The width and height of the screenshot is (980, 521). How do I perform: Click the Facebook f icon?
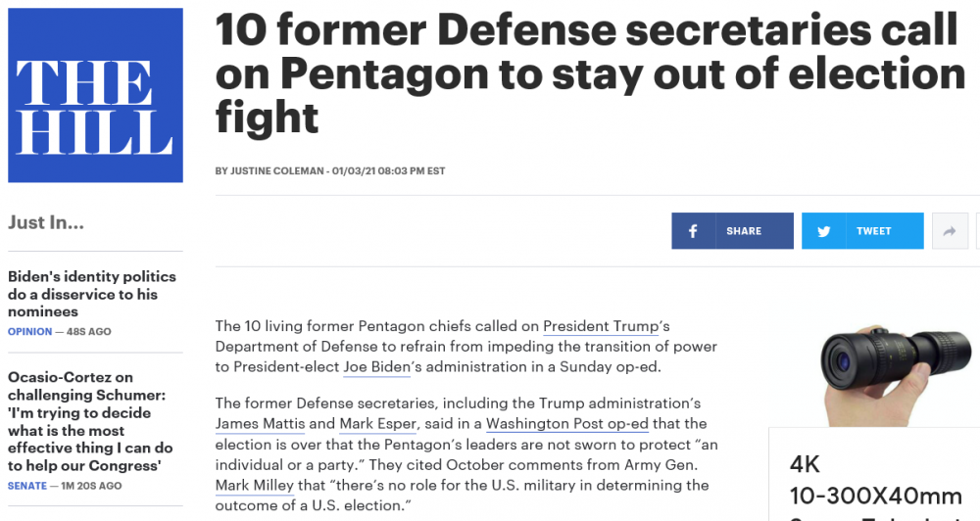click(694, 231)
